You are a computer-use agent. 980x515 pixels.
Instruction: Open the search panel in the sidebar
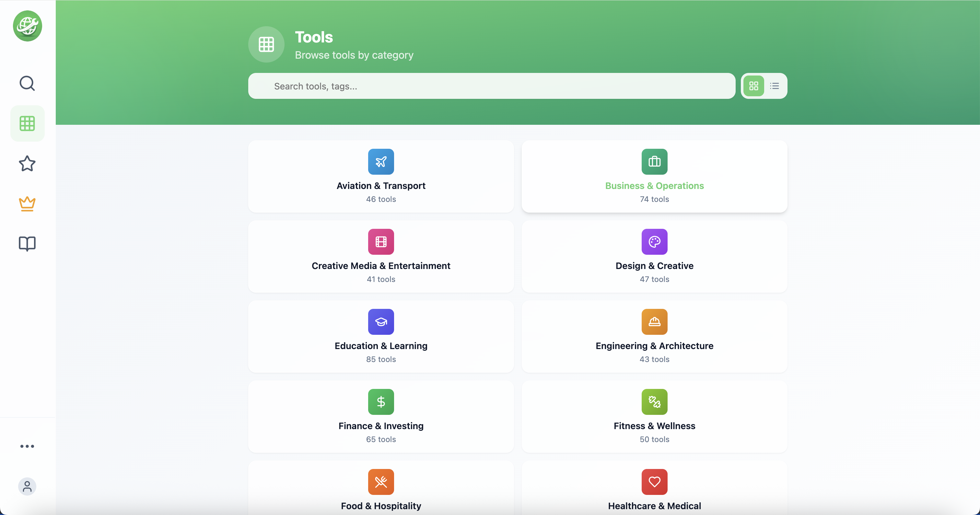27,83
